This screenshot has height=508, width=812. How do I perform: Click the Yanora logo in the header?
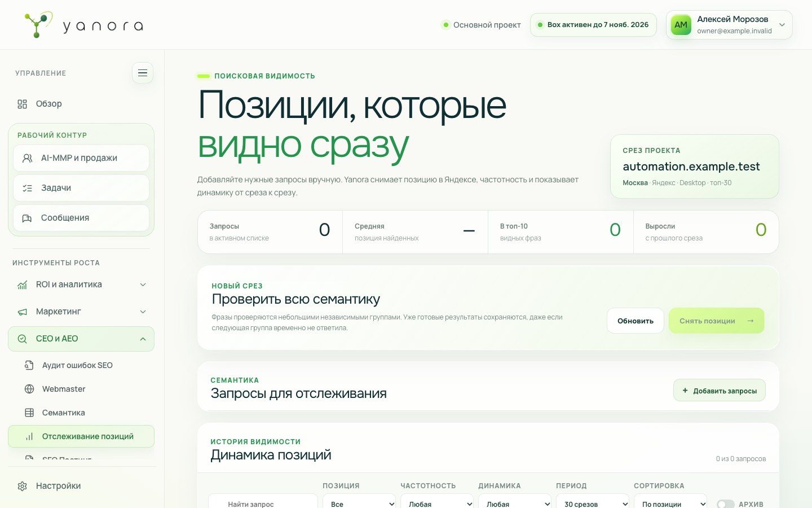(83, 25)
